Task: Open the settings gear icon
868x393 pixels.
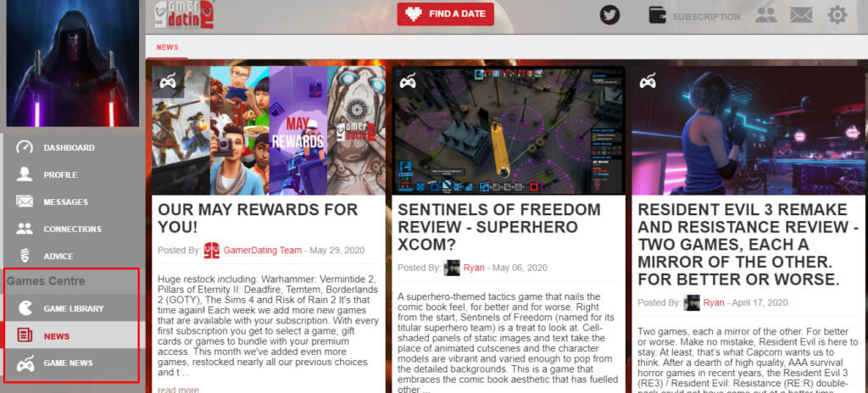Action: tap(837, 15)
